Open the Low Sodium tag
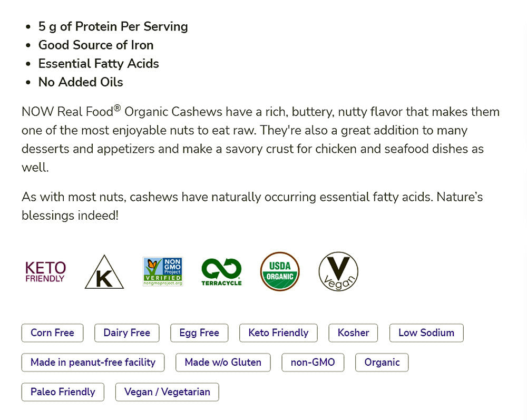The height and width of the screenshot is (420, 527). coord(426,333)
